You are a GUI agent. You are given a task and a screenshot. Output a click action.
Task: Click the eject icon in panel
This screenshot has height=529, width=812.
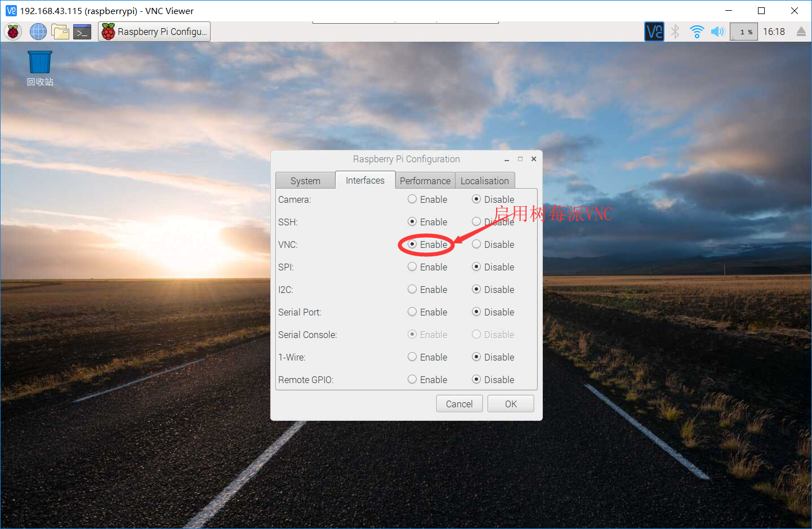click(801, 32)
